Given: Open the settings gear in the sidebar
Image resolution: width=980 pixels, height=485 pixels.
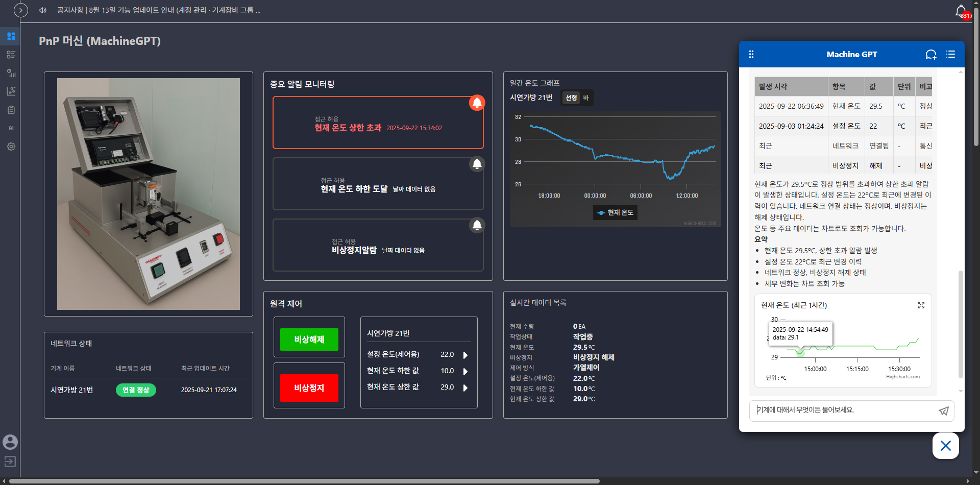Looking at the screenshot, I should pyautogui.click(x=11, y=147).
